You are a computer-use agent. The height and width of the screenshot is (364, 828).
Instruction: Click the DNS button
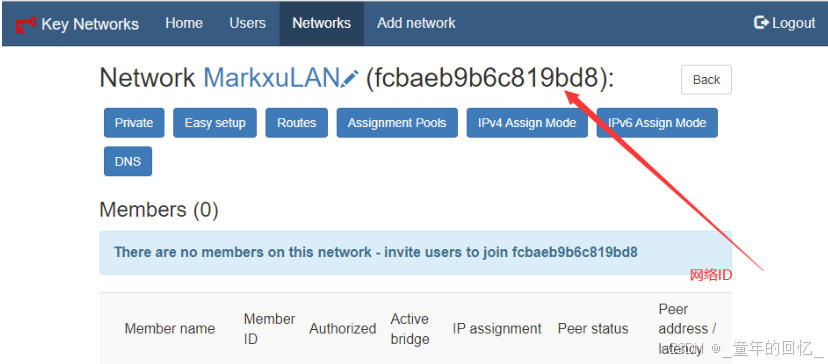(128, 161)
